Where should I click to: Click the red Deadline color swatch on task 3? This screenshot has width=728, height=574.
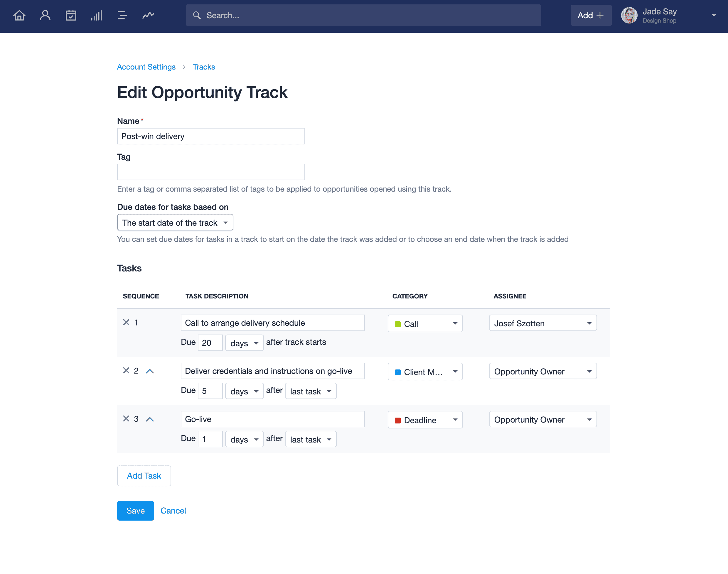[398, 420]
